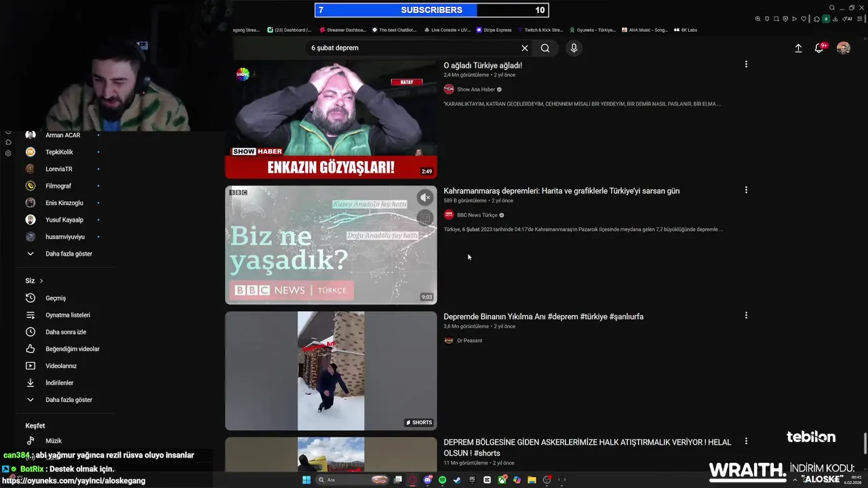
Task: Open BBC News Türkçe channel
Action: tap(477, 215)
